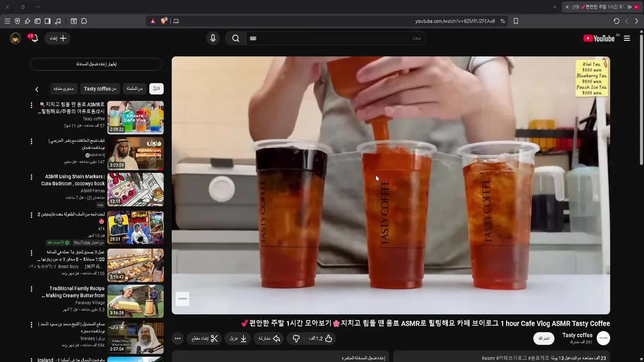The image size is (644, 362).
Task: Open the site settings icon in address bar
Action: click(x=502, y=21)
